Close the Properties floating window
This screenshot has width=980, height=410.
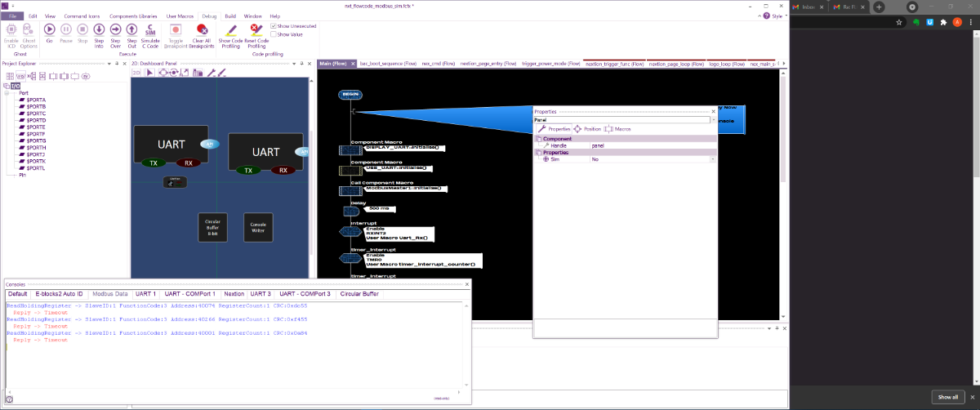714,111
